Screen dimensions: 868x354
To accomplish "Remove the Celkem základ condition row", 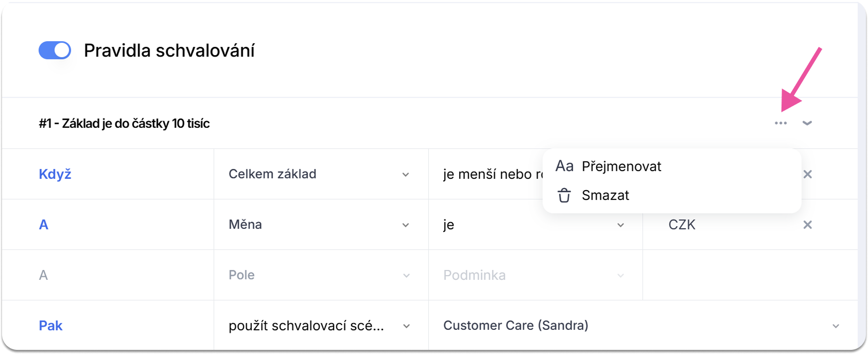I will tap(807, 174).
